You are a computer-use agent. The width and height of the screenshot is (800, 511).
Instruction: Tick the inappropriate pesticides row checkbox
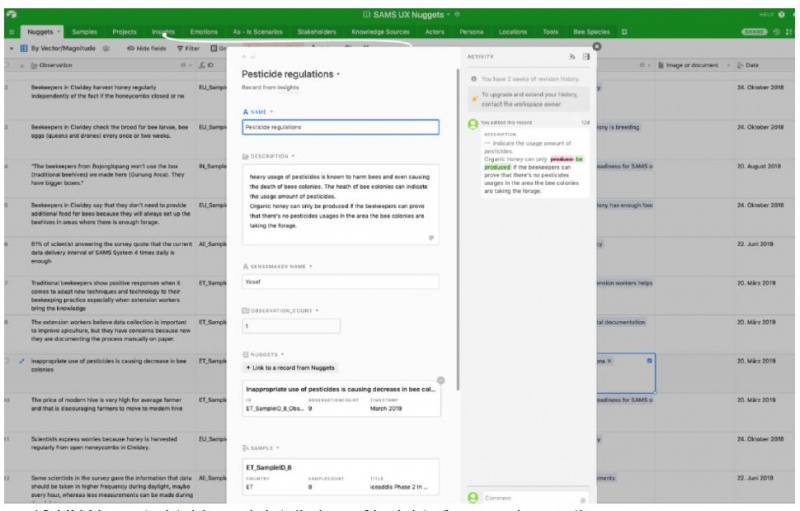(7, 361)
